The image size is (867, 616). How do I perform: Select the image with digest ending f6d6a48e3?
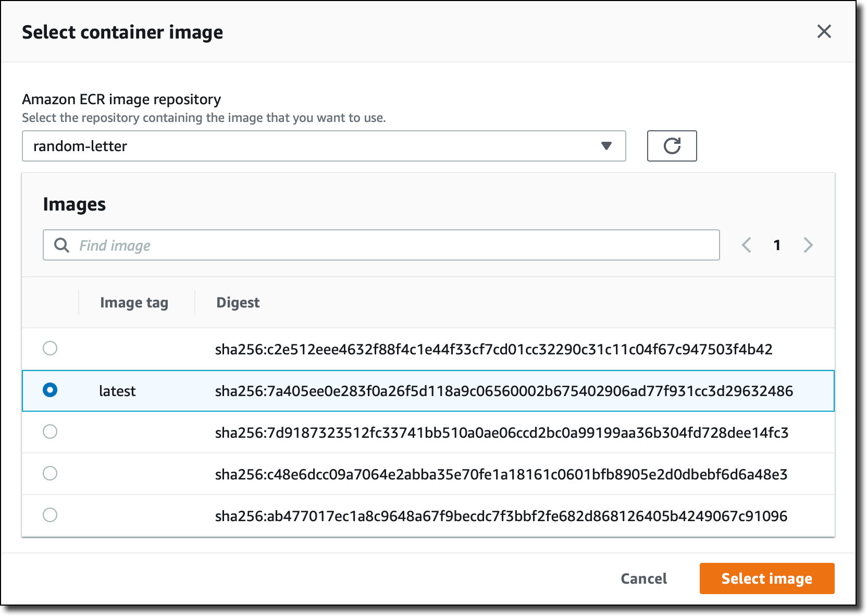coord(50,474)
